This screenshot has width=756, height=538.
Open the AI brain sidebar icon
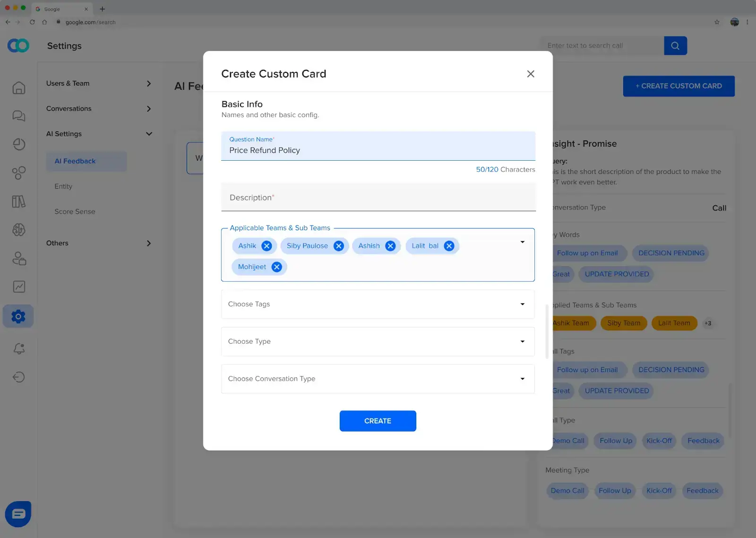[x=19, y=230]
